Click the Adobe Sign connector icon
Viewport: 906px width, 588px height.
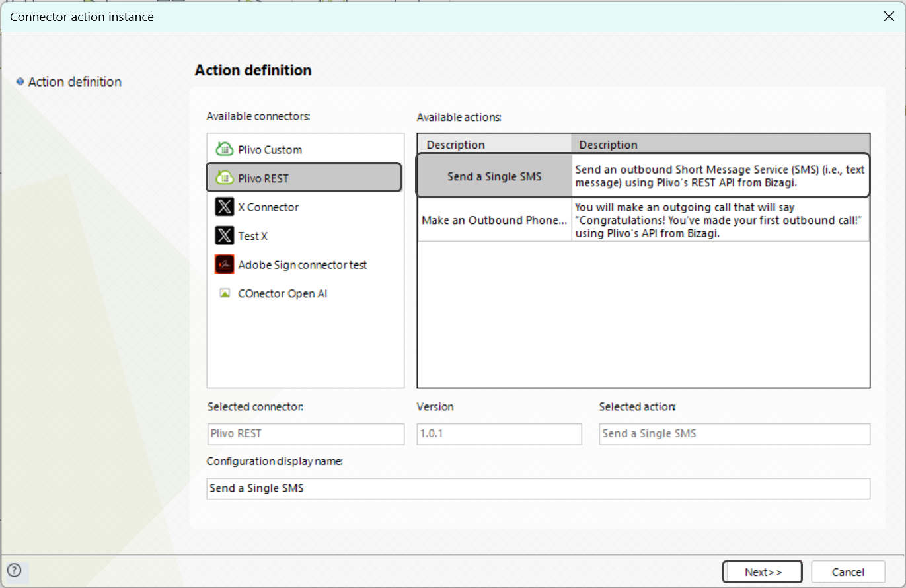point(225,264)
